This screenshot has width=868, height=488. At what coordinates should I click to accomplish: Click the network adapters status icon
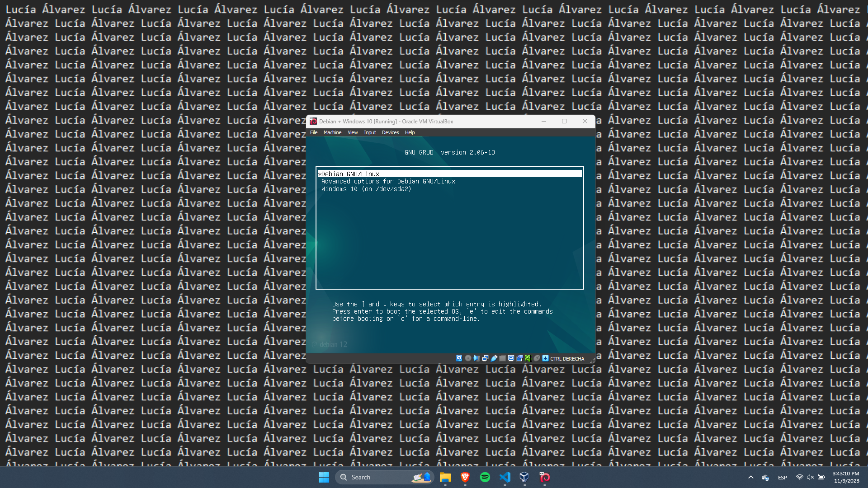[485, 358]
